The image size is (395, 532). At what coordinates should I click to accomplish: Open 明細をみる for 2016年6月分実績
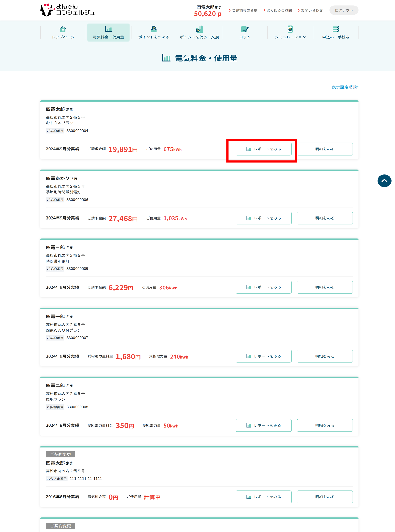(324, 497)
